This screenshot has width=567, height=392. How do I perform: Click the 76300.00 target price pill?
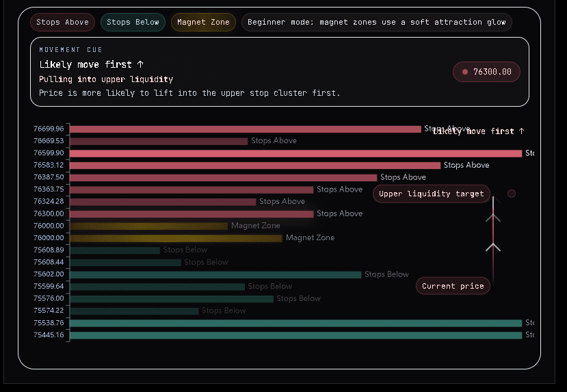pos(486,72)
